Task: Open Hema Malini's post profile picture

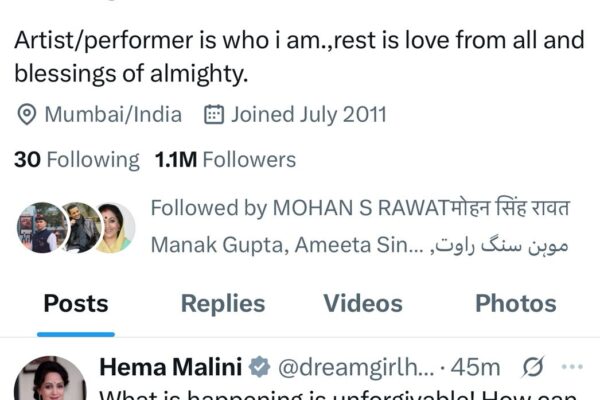Action: 50,381
